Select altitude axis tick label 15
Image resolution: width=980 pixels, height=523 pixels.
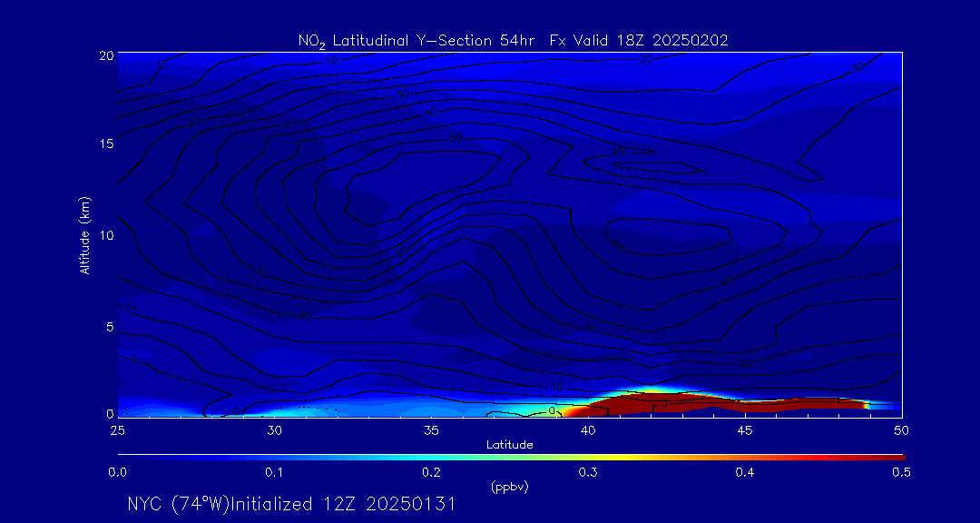point(106,143)
